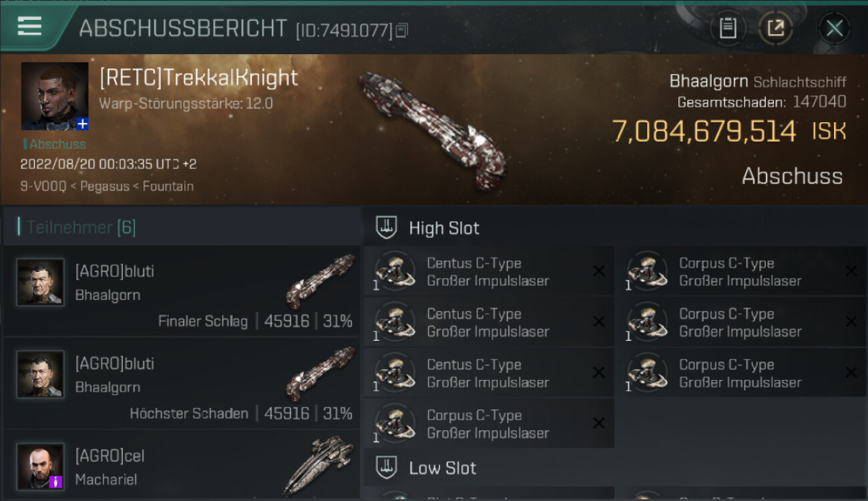Remove the top Corpus C-Type laser in the right column
The image size is (868, 501).
click(851, 271)
